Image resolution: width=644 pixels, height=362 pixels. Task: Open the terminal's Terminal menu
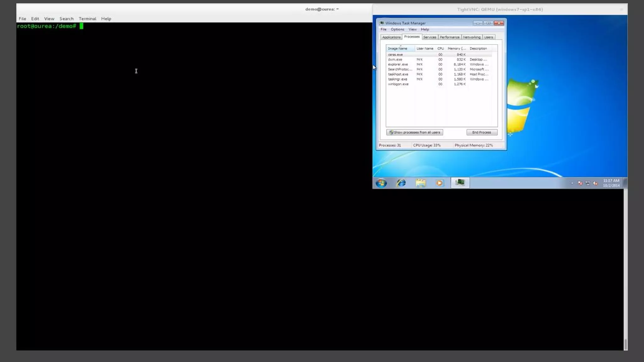87,19
